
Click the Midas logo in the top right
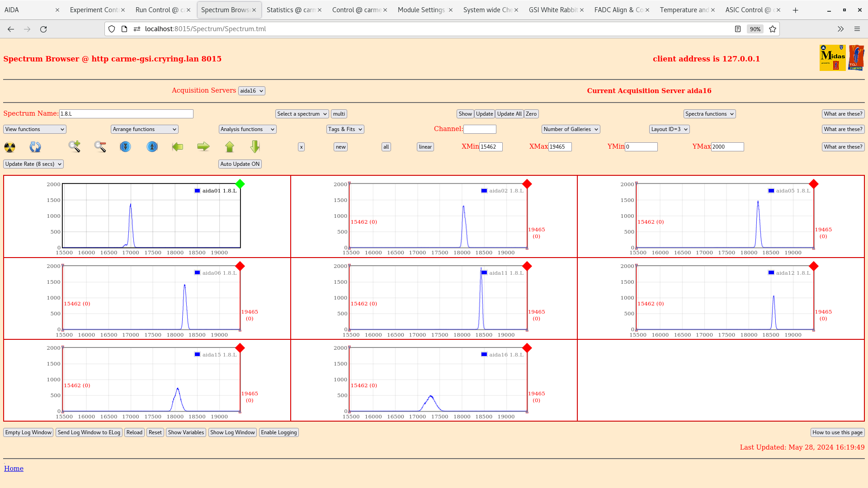point(832,58)
